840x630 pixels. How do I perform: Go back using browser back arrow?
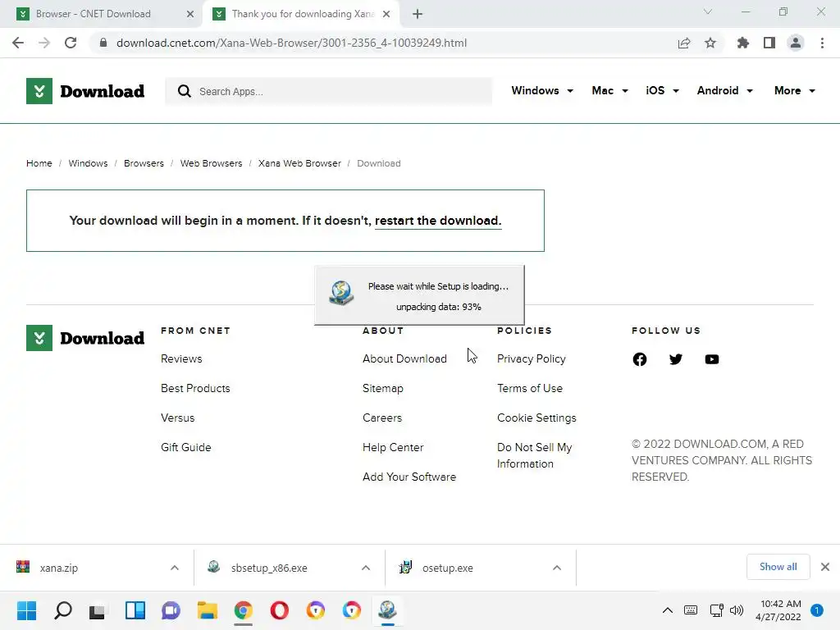click(18, 43)
